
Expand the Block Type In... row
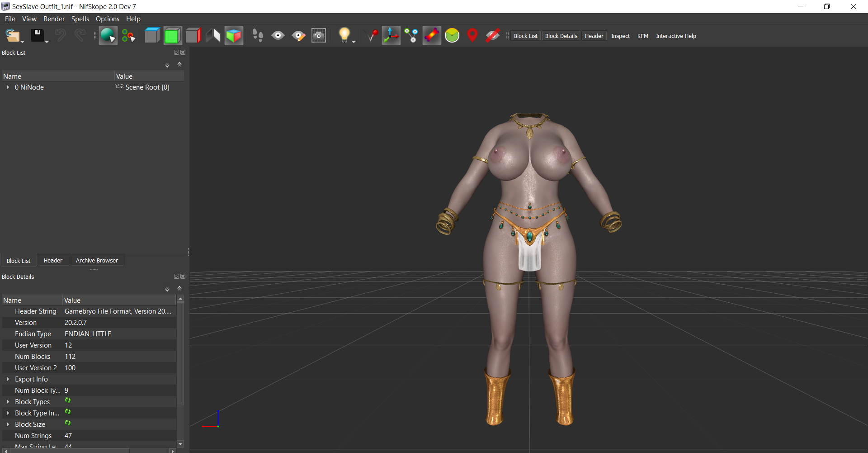[x=8, y=413]
